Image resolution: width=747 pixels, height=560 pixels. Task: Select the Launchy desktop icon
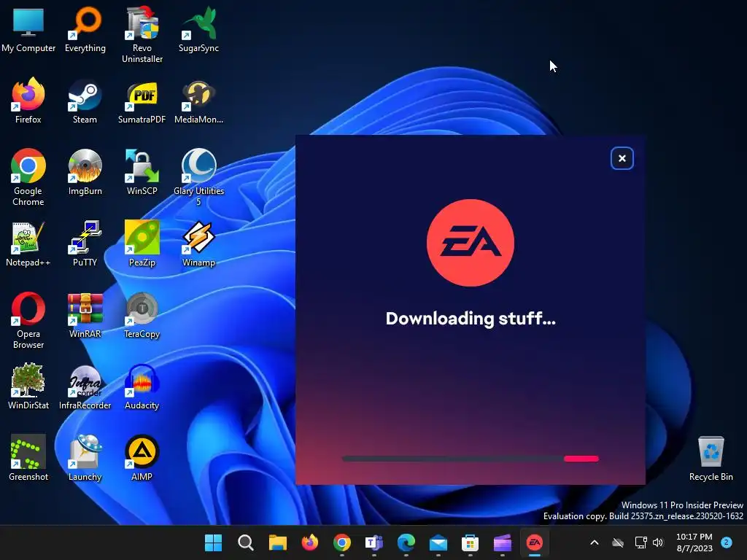click(85, 458)
